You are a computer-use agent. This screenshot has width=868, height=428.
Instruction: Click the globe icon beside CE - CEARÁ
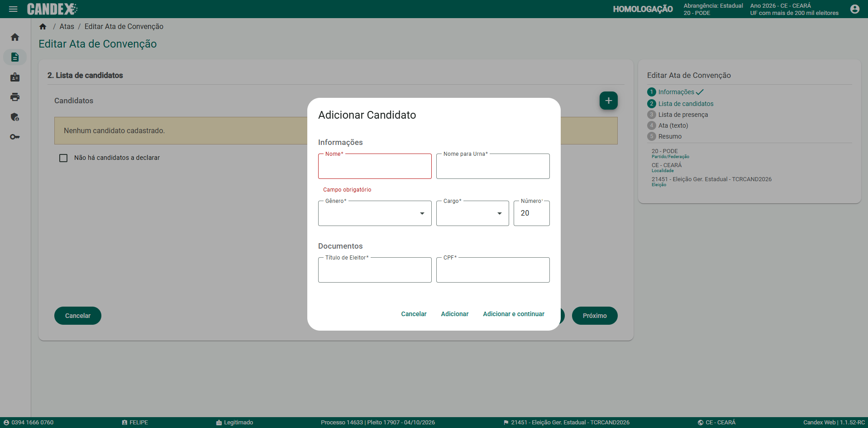coord(701,423)
